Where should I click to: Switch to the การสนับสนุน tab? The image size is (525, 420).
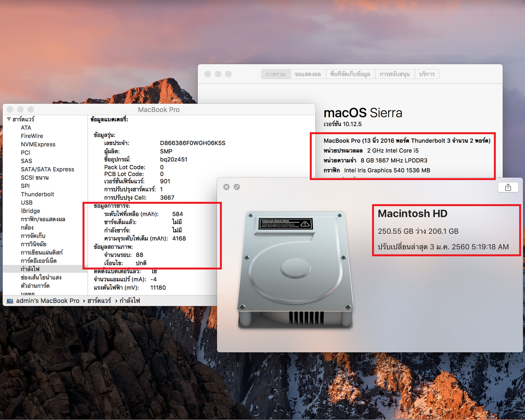pyautogui.click(x=395, y=74)
